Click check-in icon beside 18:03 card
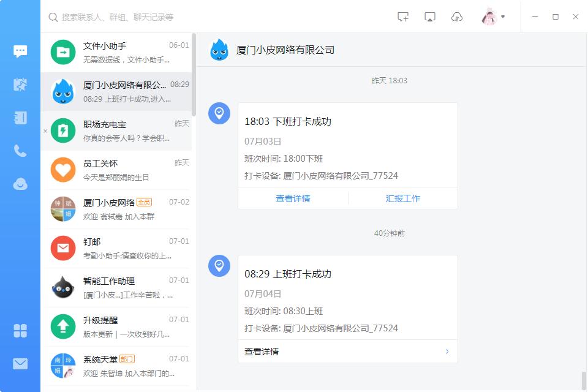This screenshot has height=392, width=588. click(219, 113)
